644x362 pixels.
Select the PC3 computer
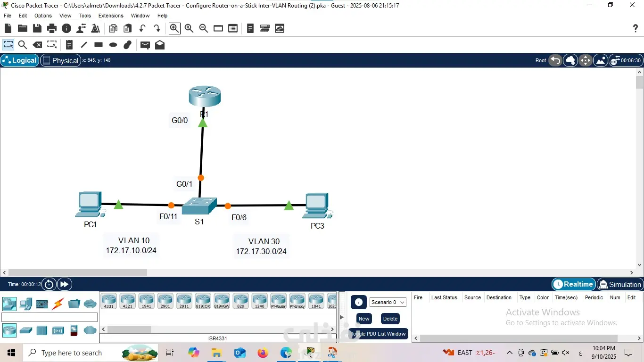pos(317,206)
